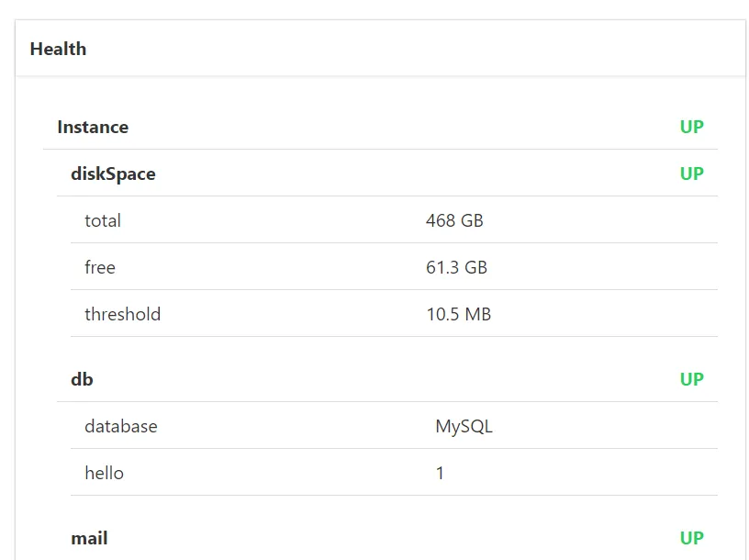Click the hello value of 1
Viewport: 749px width, 560px height.
click(x=440, y=473)
